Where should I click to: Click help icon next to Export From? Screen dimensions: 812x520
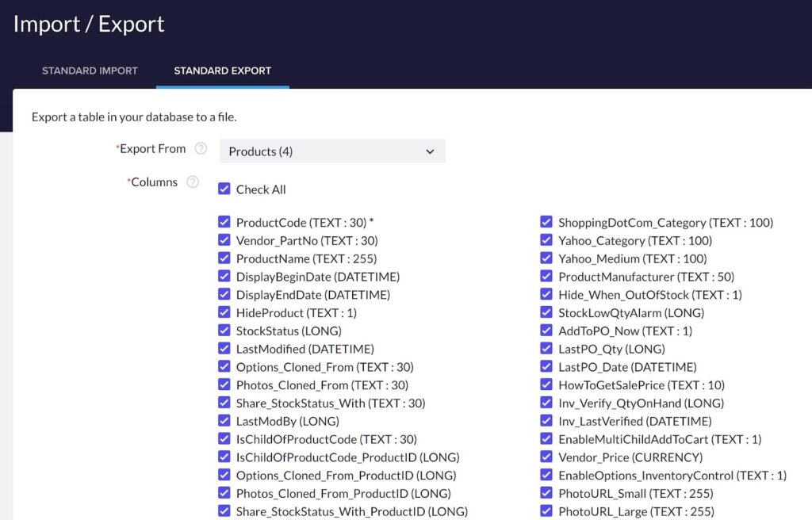point(201,149)
